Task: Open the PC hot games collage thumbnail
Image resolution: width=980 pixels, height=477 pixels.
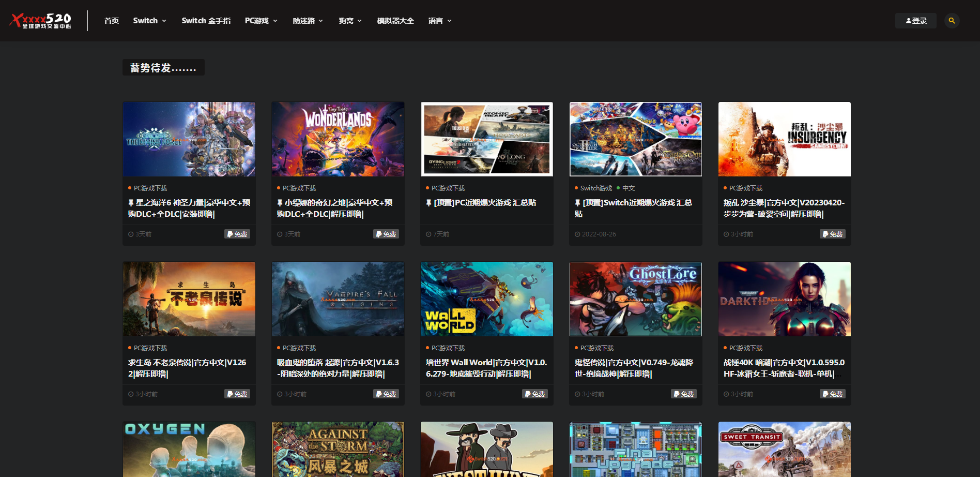Action: coord(487,139)
